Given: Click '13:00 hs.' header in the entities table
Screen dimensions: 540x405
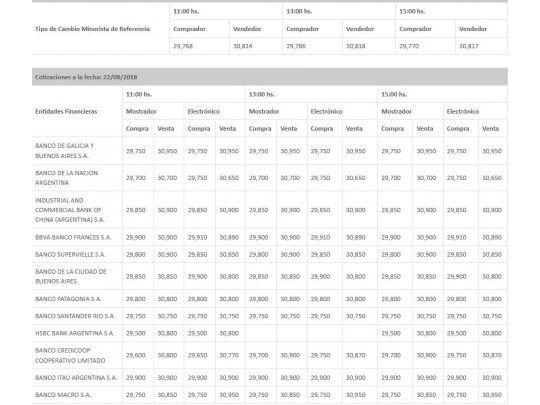Looking at the screenshot, I should (x=262, y=94).
